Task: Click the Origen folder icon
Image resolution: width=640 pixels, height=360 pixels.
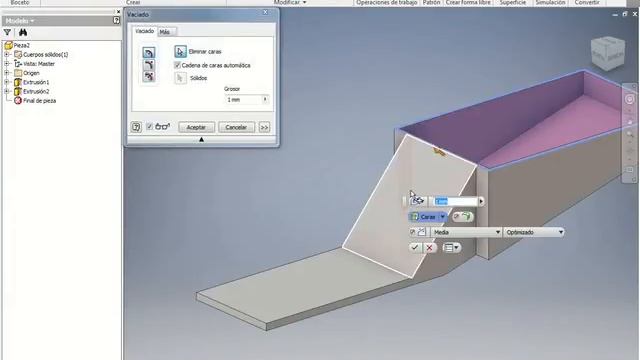Action: click(x=18, y=73)
